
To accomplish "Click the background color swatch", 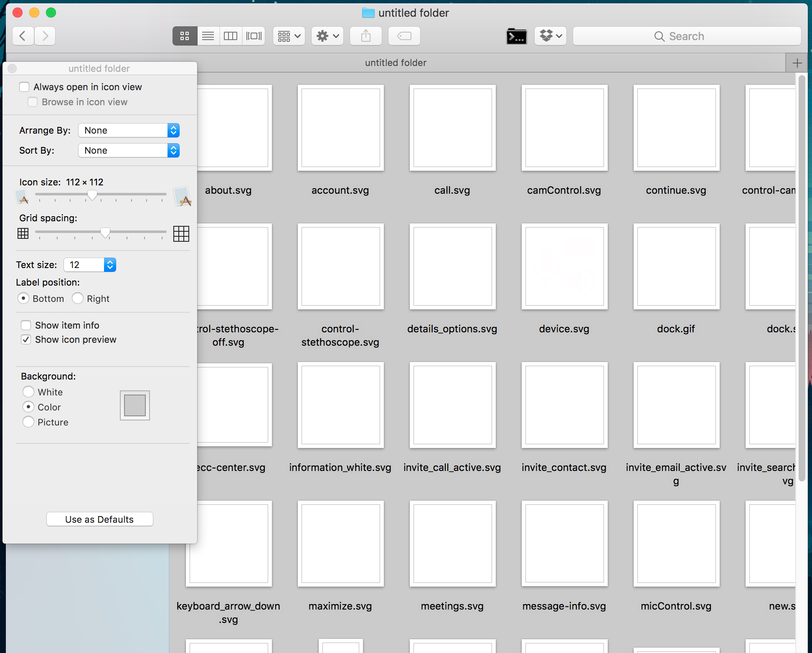I will pyautogui.click(x=134, y=405).
